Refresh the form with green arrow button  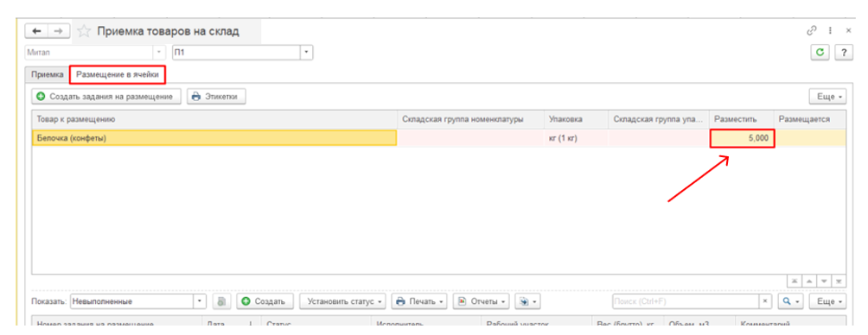point(820,53)
